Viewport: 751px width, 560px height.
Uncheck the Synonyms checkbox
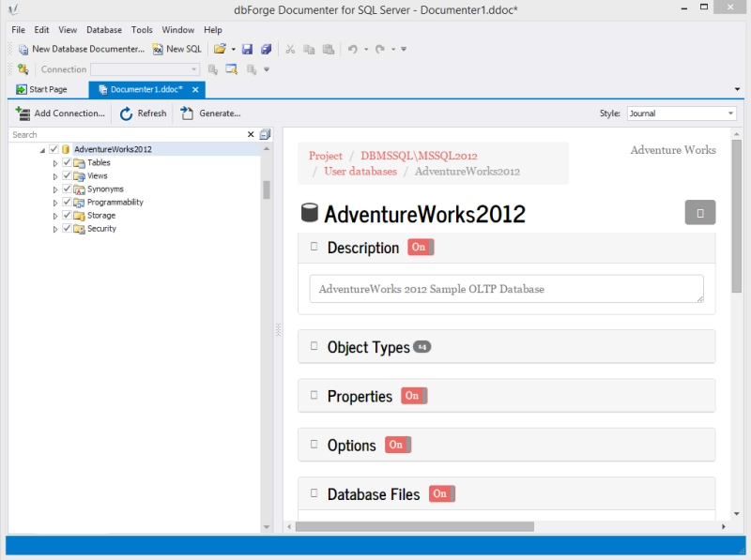point(67,189)
